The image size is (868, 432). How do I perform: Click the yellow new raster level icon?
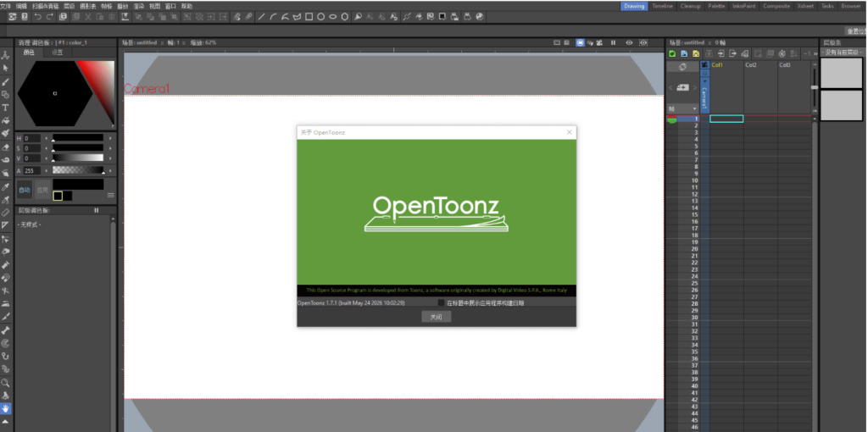click(x=696, y=53)
